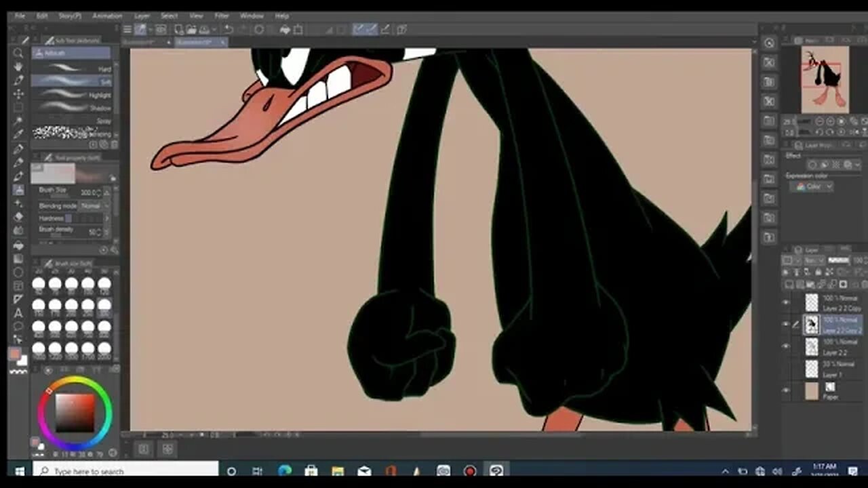This screenshot has height=488, width=868.
Task: Select the Balloon tool
Action: pos(18,326)
